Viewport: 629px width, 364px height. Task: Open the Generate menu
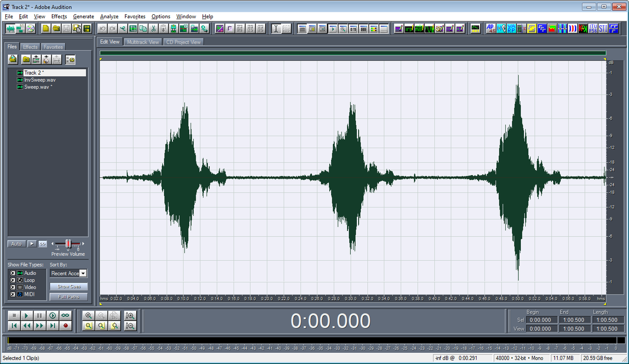(x=84, y=16)
